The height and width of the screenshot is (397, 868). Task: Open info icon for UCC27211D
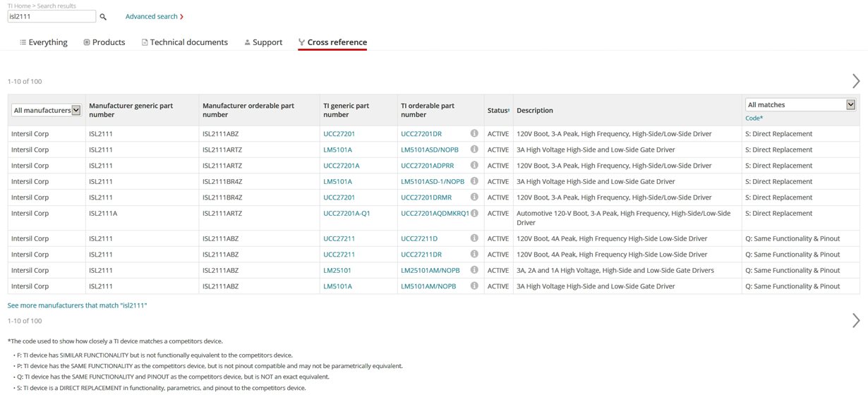tap(474, 238)
